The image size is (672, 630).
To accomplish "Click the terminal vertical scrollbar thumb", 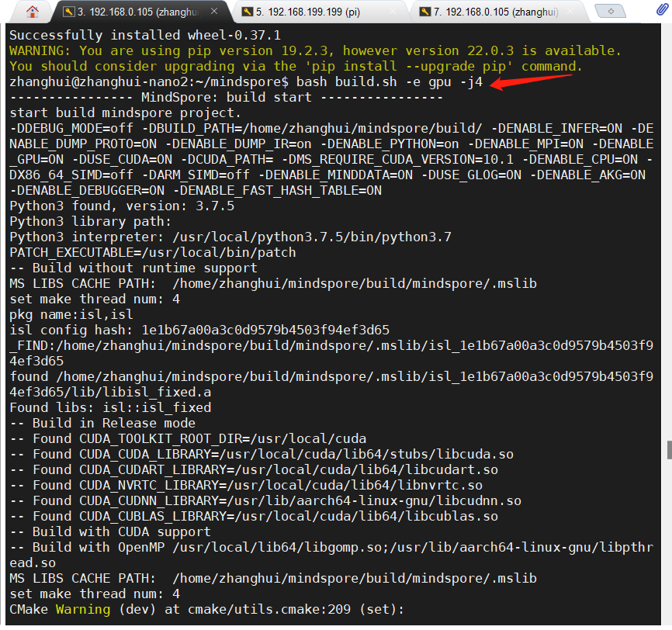I will (669, 450).
